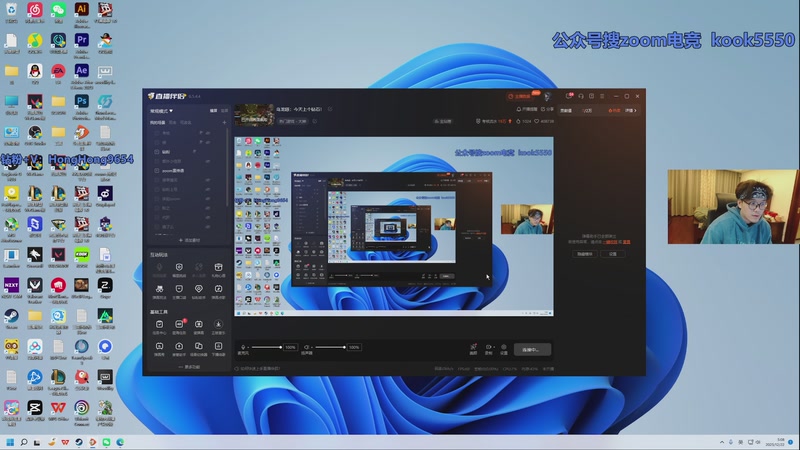Toggle the checkbox for zoom直播源

point(158,170)
